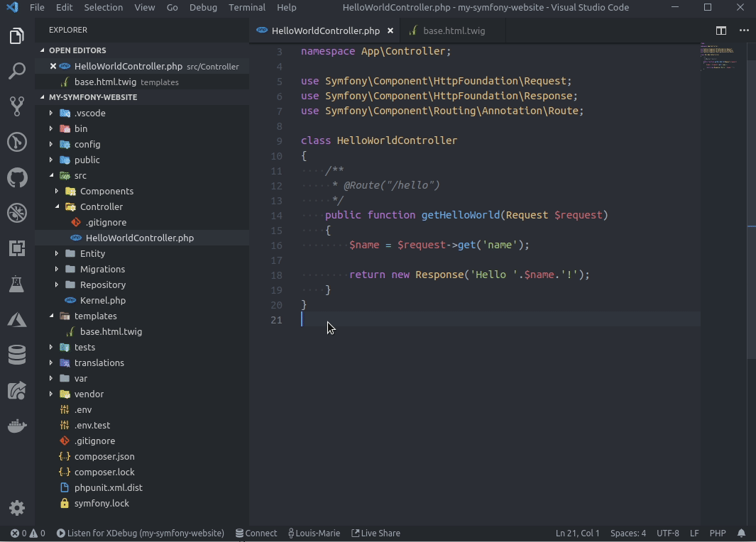This screenshot has height=542, width=756.
Task: Show notifications via the bell icon
Action: click(x=741, y=533)
